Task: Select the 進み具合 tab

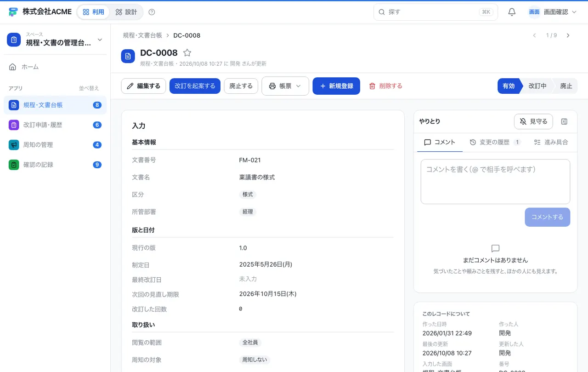Action: [551, 142]
